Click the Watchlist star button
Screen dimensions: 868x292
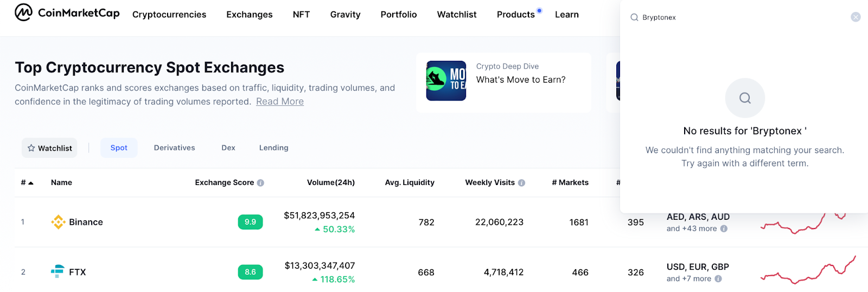pos(49,148)
